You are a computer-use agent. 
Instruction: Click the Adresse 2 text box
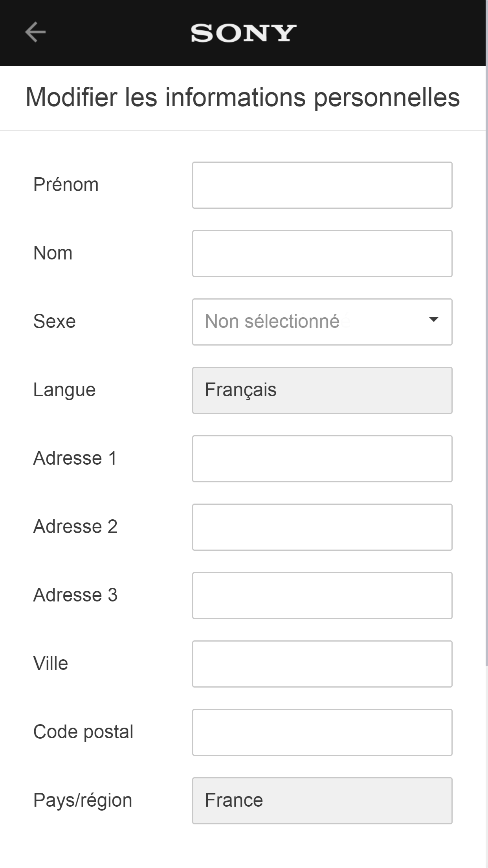click(322, 527)
